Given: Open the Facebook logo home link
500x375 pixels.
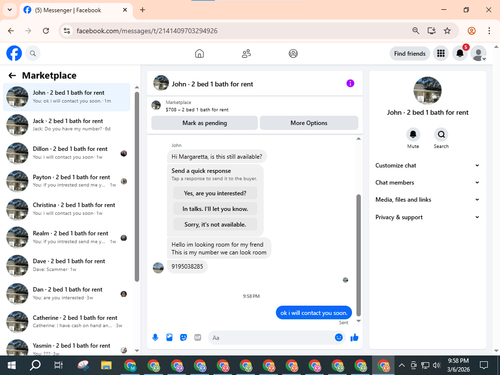Looking at the screenshot, I should click(14, 53).
